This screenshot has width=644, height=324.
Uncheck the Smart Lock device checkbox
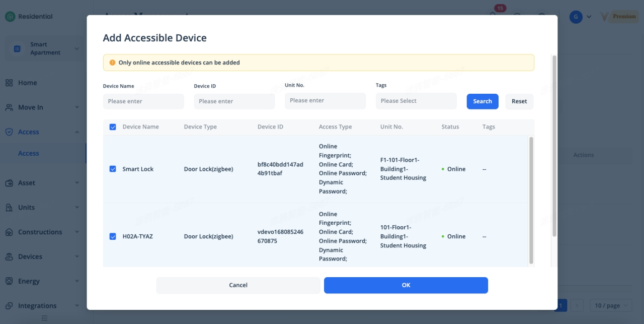113,169
